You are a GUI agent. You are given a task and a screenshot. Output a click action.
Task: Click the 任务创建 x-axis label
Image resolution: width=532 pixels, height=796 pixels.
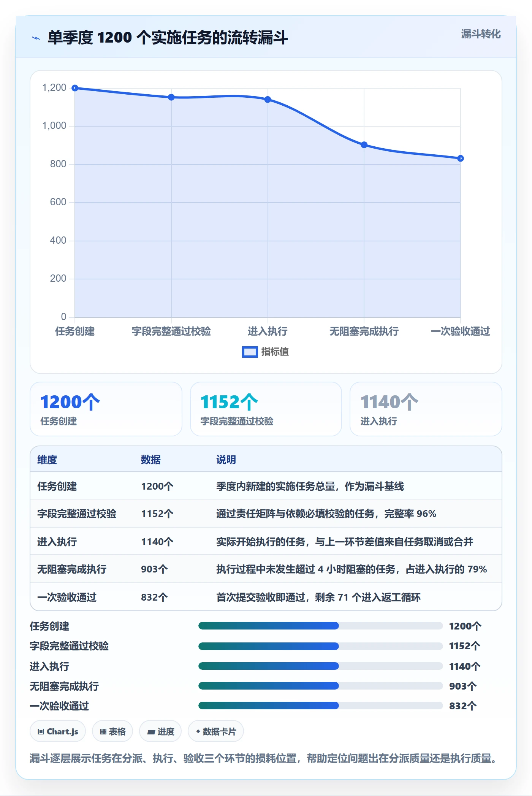pos(75,331)
